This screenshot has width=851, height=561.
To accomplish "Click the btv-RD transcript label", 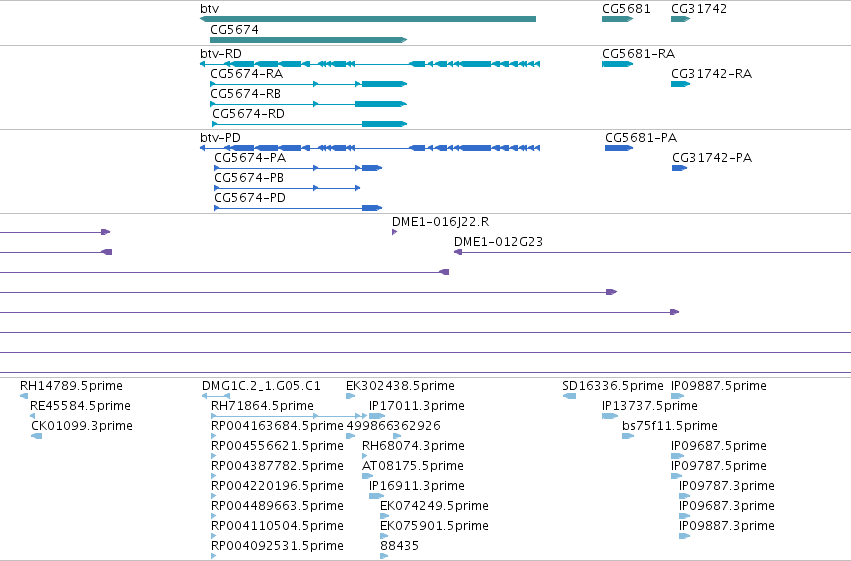I will pyautogui.click(x=221, y=54).
